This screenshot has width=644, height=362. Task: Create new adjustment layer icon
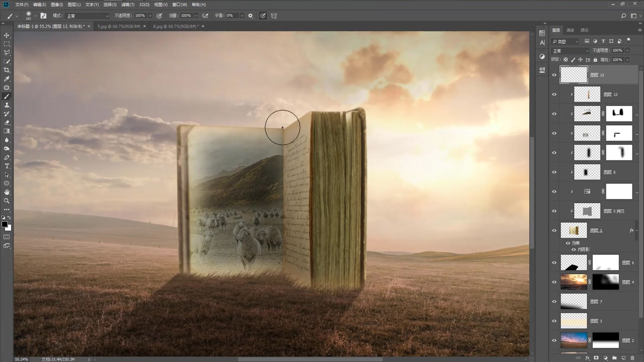(x=605, y=358)
